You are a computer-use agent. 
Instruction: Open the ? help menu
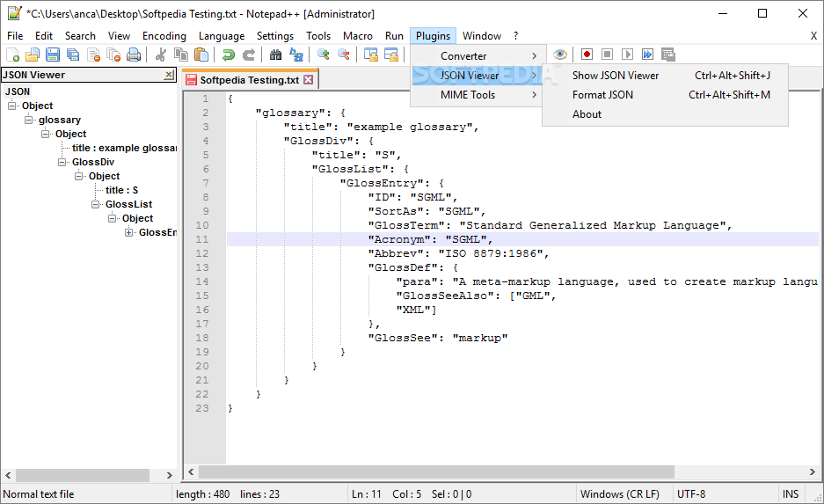tap(515, 36)
